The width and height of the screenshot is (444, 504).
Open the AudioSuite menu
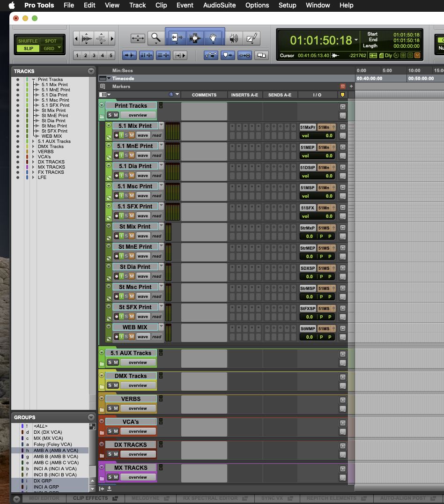coord(219,5)
